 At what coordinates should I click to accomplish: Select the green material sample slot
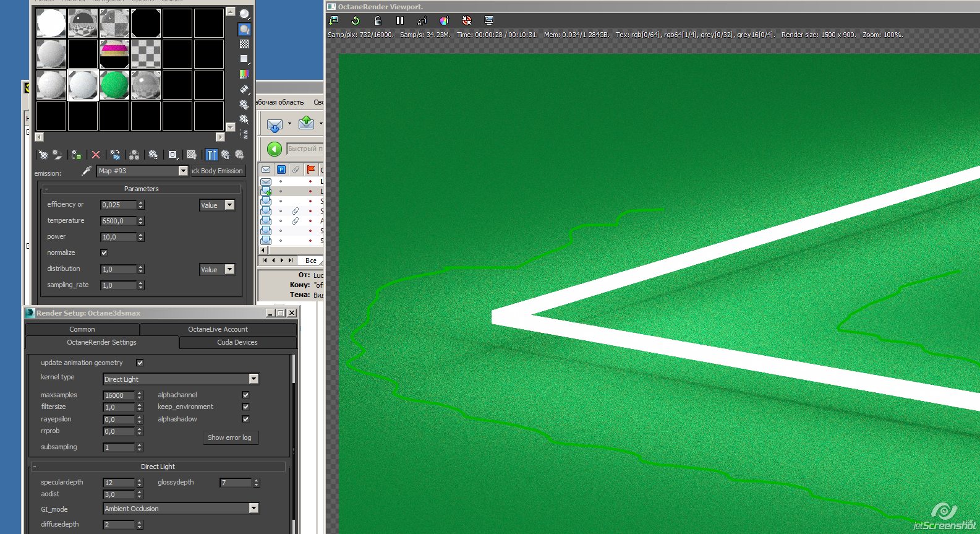(114, 85)
